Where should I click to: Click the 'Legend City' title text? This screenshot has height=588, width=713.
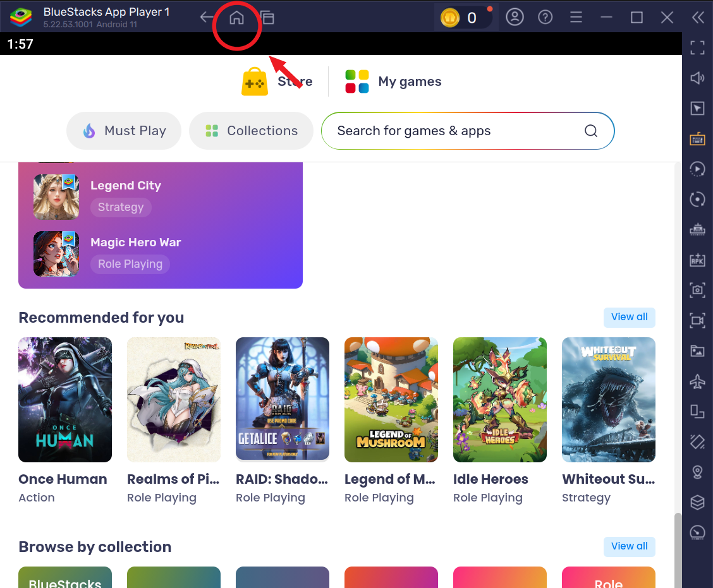pos(126,186)
